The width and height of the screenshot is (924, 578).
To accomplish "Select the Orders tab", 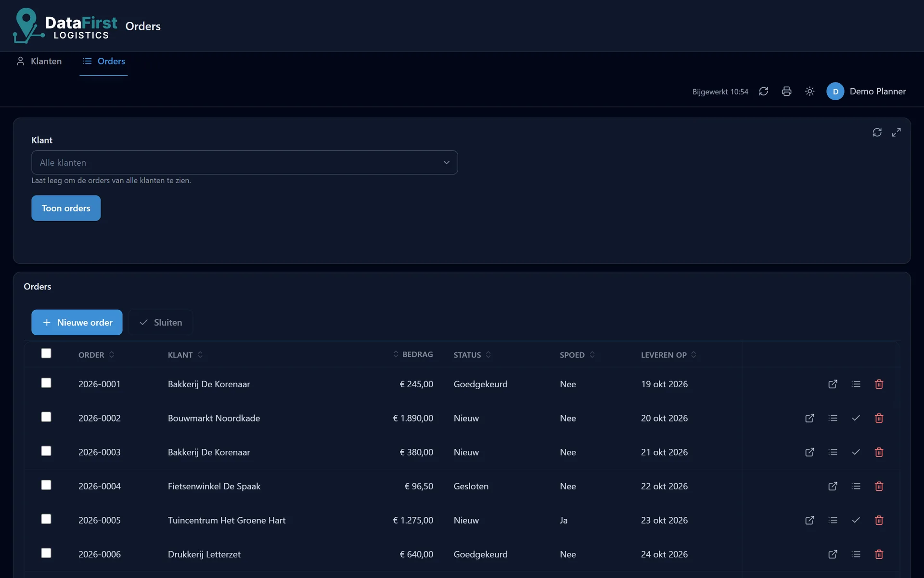I will (x=103, y=61).
